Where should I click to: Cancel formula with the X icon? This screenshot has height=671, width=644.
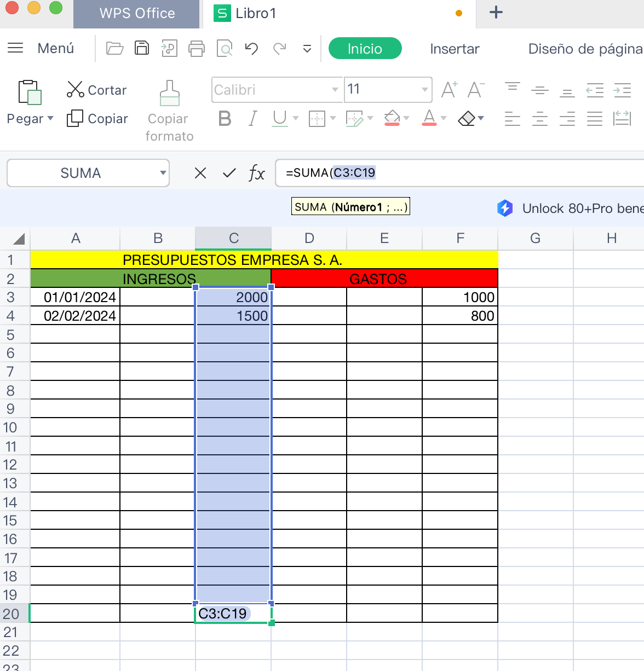point(200,173)
